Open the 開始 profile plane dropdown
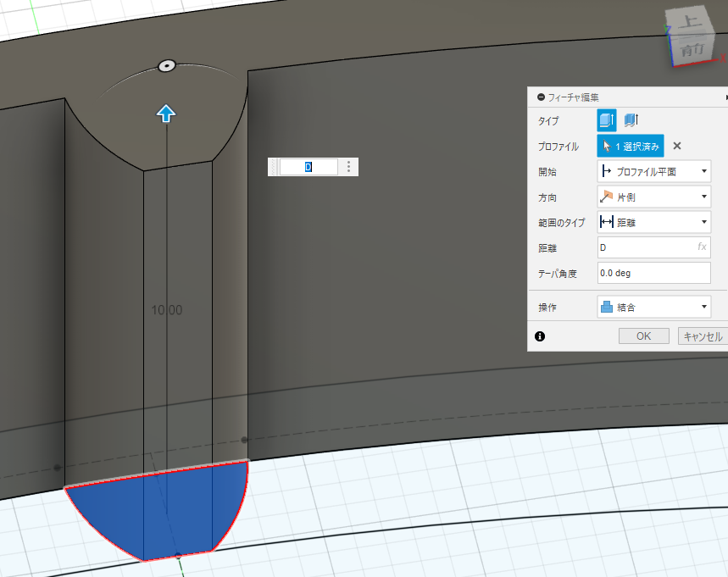Image resolution: width=728 pixels, height=577 pixels. [653, 171]
